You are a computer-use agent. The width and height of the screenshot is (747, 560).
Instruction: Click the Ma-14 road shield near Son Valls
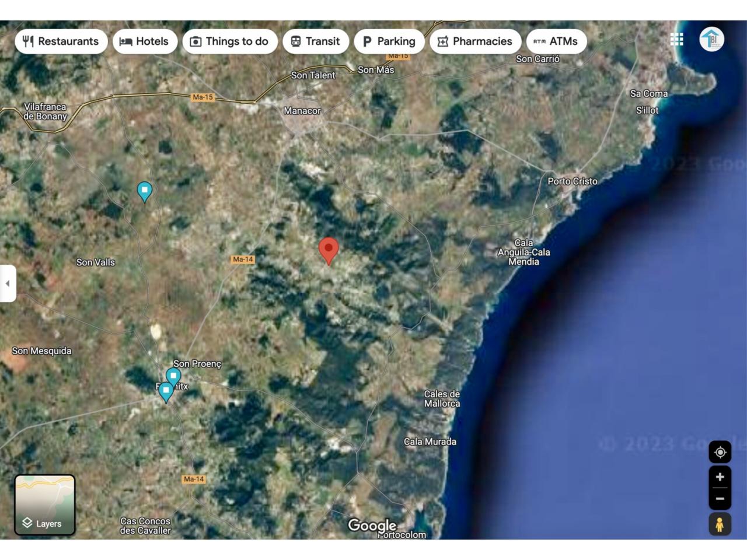(x=243, y=260)
